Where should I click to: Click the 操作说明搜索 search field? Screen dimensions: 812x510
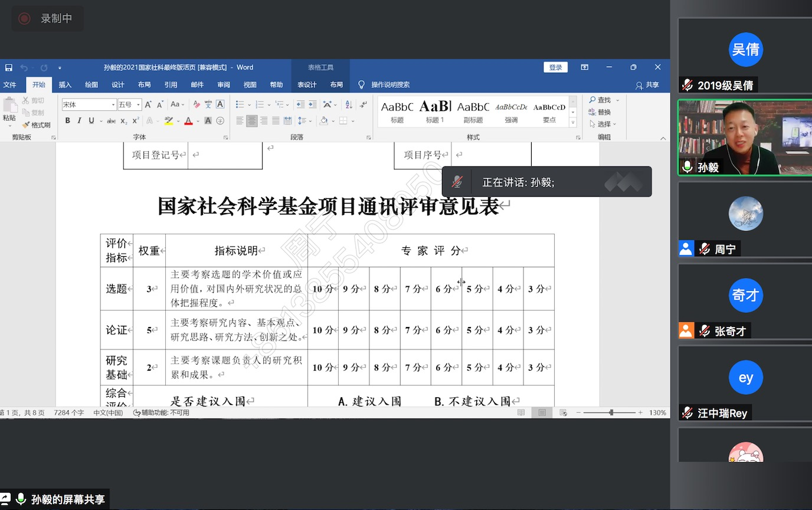click(390, 85)
